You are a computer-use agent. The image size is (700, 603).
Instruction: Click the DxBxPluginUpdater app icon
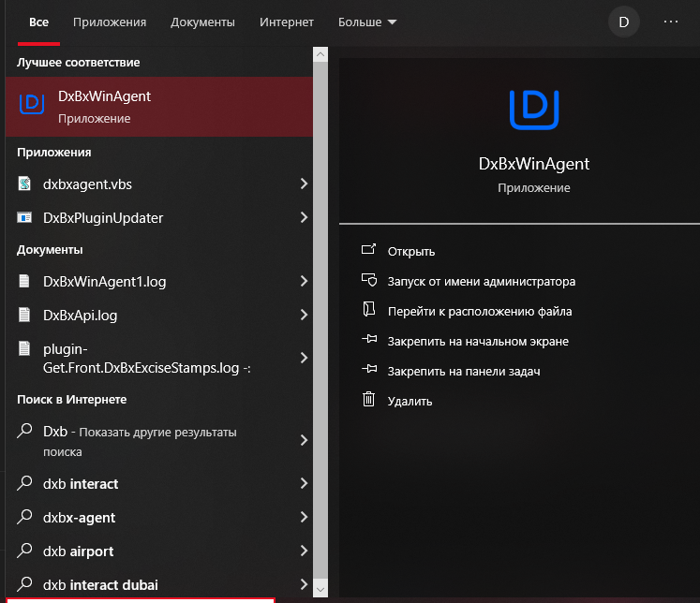tap(25, 218)
